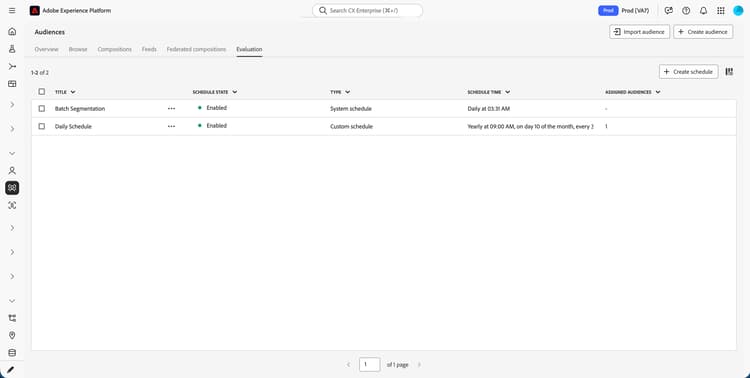Go to the previous page arrow

pyautogui.click(x=348, y=365)
